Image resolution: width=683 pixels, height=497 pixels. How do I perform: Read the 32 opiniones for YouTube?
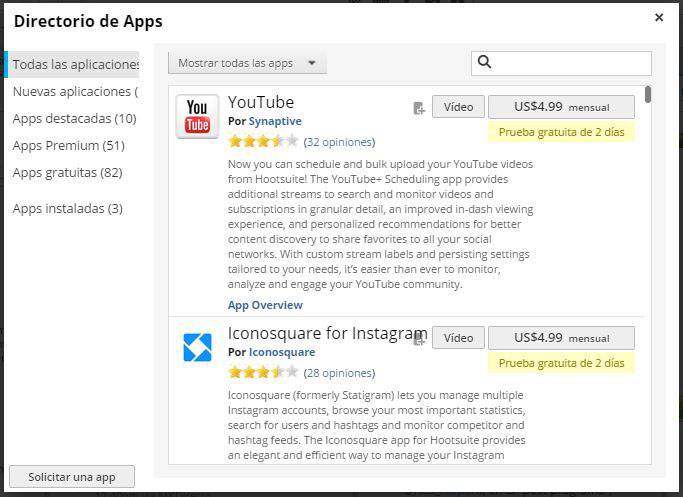pyautogui.click(x=339, y=142)
